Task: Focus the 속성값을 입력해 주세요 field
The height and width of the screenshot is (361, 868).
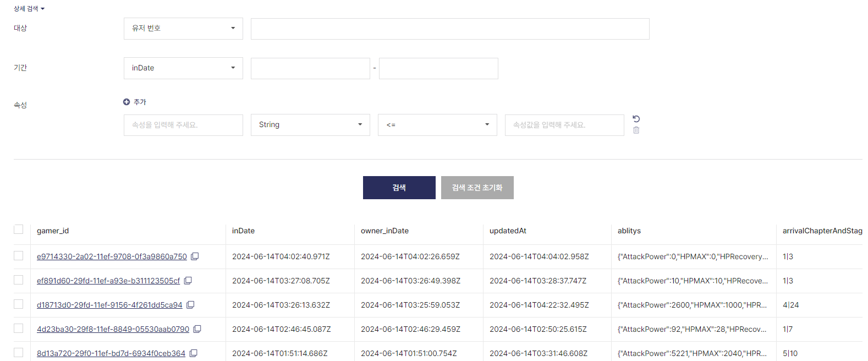Action: [564, 125]
